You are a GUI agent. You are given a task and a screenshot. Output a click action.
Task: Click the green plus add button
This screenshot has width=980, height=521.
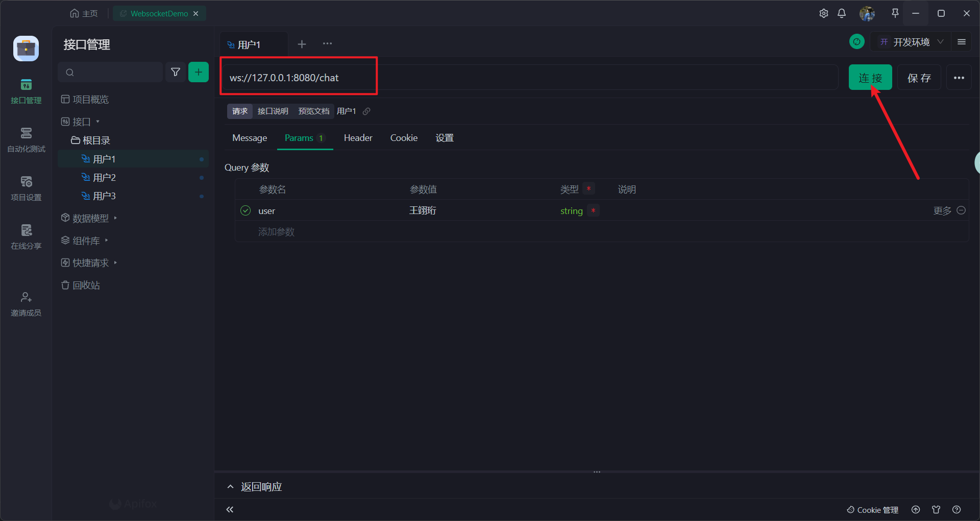coord(199,73)
